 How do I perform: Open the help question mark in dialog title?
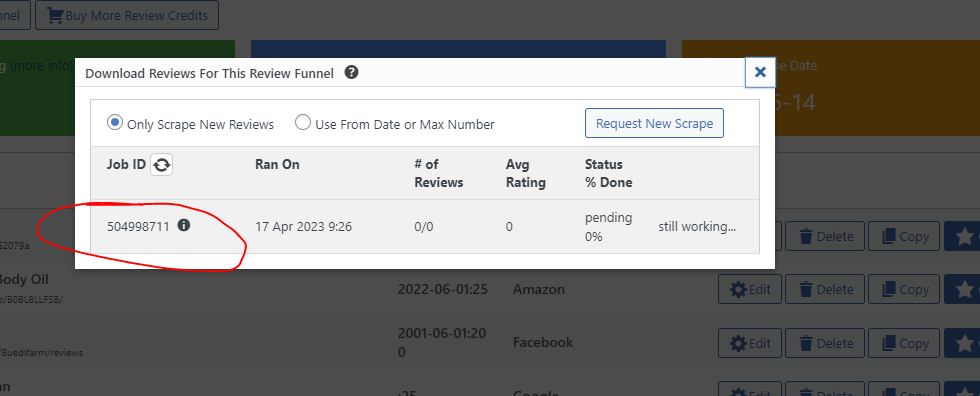coord(352,73)
